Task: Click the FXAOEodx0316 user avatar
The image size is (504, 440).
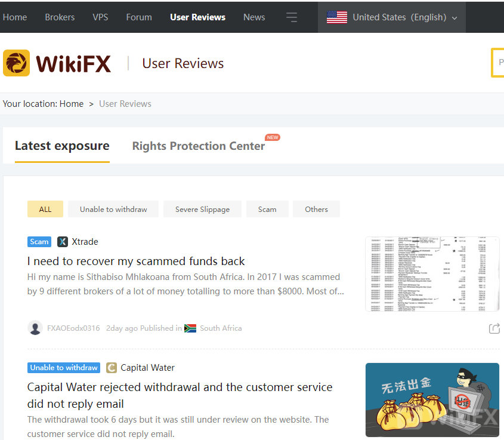Action: tap(35, 328)
